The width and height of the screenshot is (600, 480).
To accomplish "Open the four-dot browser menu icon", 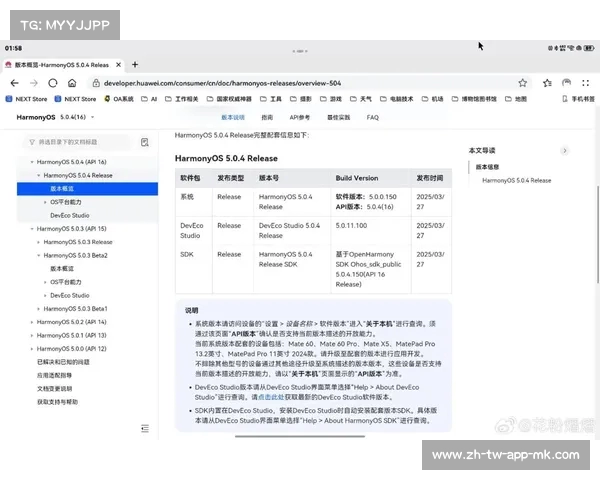I will pyautogui.click(x=585, y=83).
